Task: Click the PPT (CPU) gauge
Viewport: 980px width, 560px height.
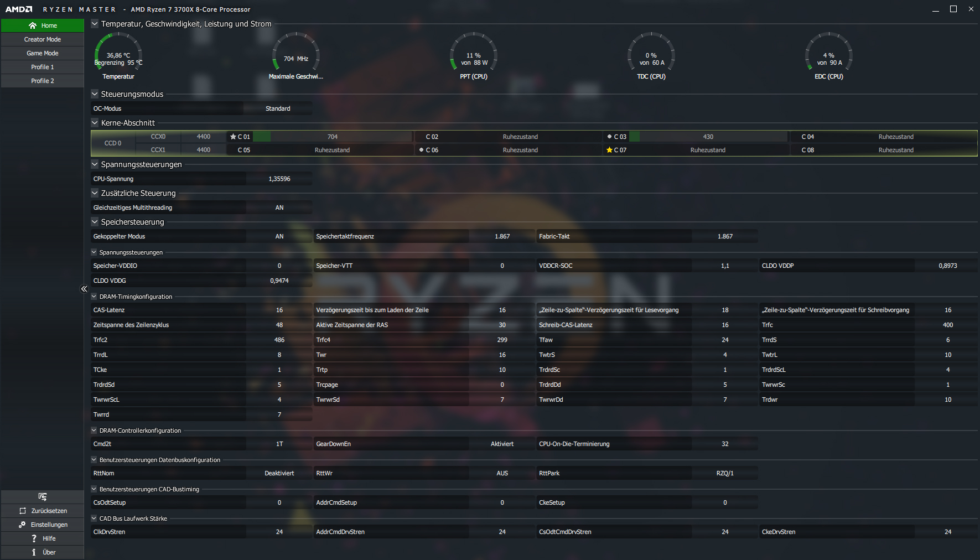Action: [474, 56]
